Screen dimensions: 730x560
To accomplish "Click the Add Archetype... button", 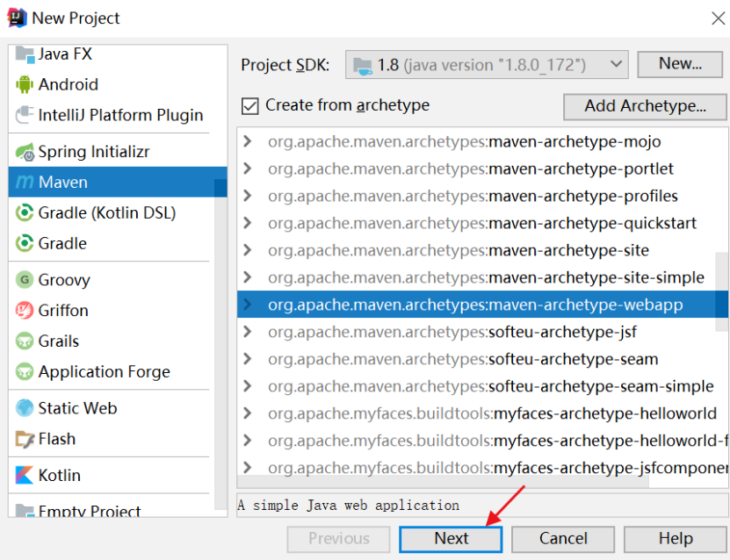I will 645,106.
